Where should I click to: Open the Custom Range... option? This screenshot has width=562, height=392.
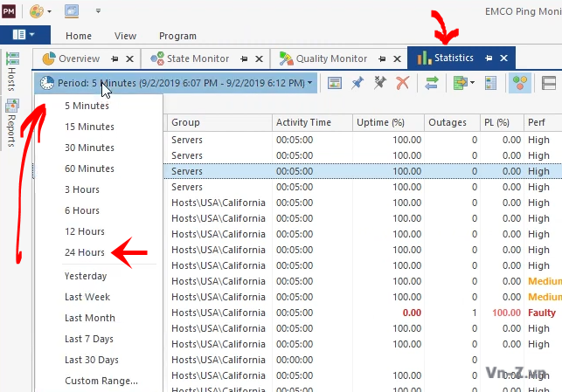(99, 381)
